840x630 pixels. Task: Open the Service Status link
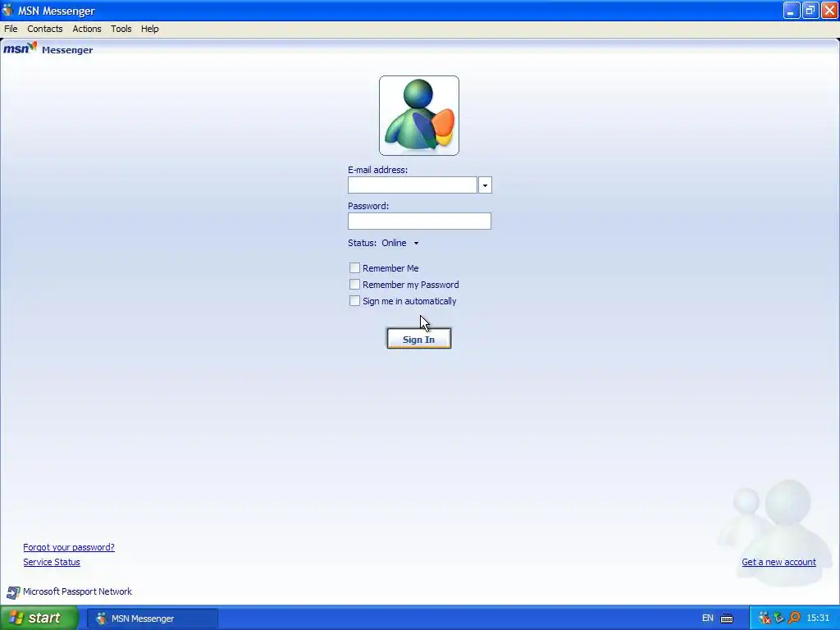[52, 562]
